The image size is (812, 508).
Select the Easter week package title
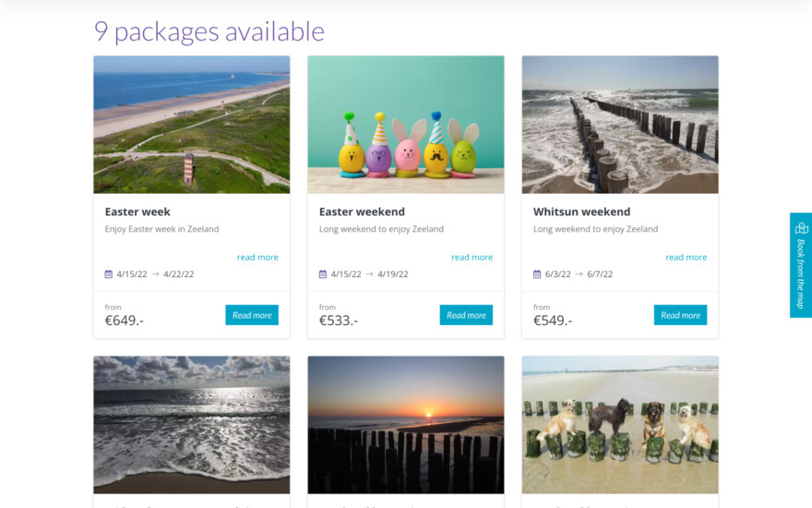[137, 212]
